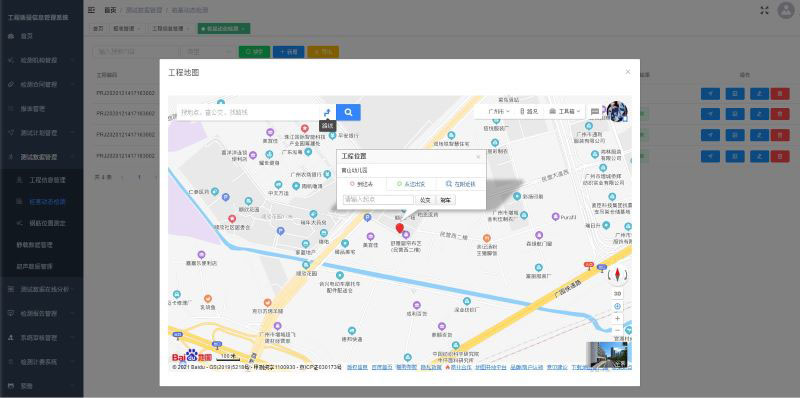This screenshot has width=800, height=398.
Task: Open the 类型 type dropdown
Action: (209, 52)
